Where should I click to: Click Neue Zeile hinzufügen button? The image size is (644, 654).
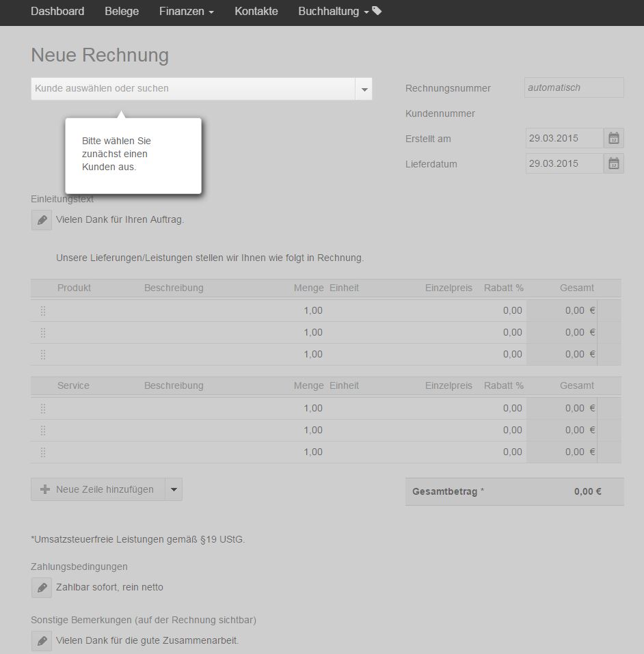coord(98,489)
